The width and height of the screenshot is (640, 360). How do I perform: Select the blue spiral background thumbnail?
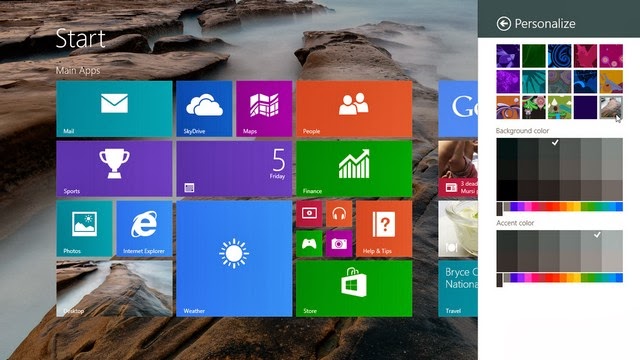[560, 56]
